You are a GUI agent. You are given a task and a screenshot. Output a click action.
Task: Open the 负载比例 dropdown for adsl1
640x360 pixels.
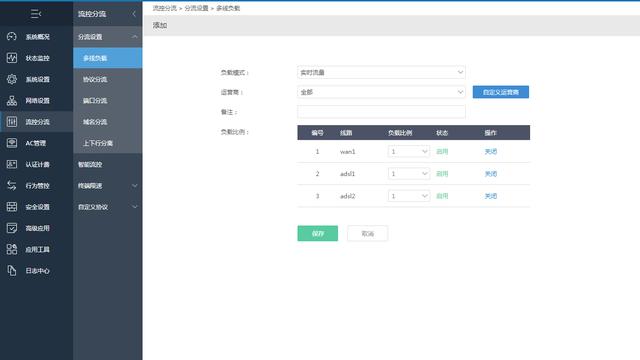(409, 174)
